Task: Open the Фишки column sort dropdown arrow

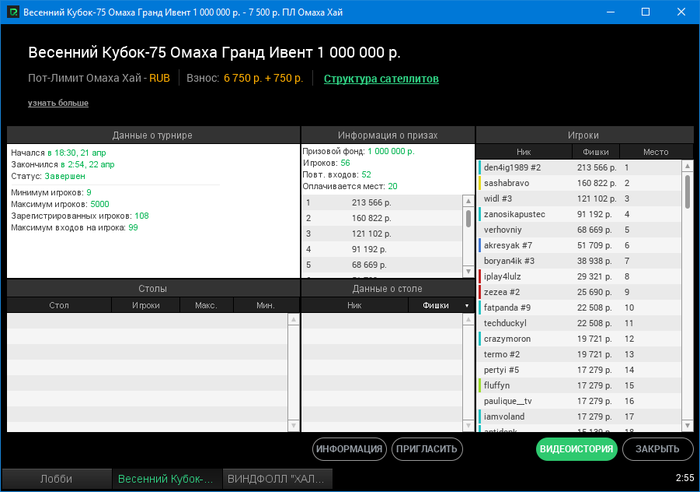Action: 467,306
